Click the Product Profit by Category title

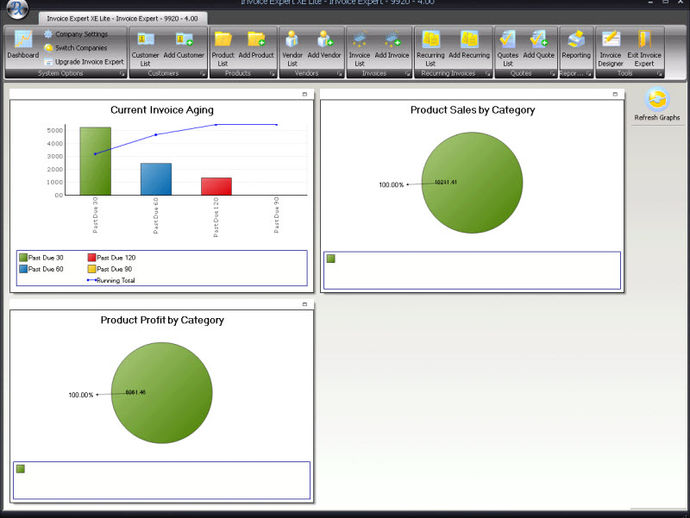tap(162, 320)
